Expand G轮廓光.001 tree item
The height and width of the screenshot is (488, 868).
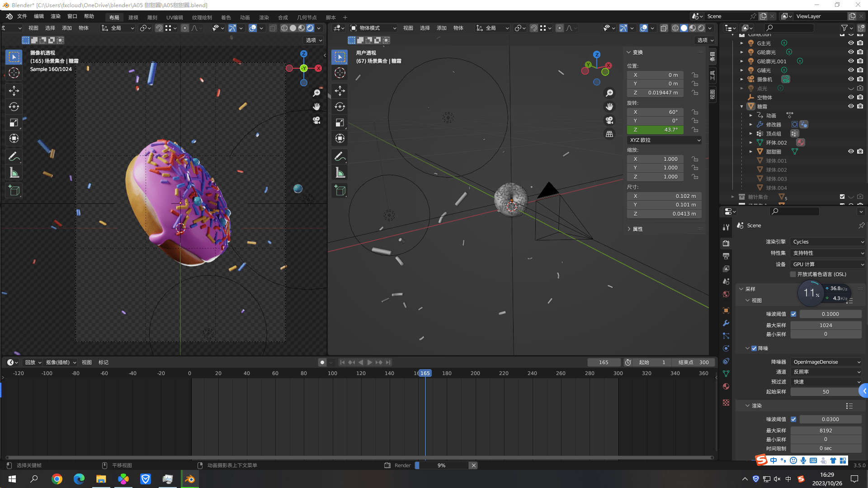coord(741,61)
